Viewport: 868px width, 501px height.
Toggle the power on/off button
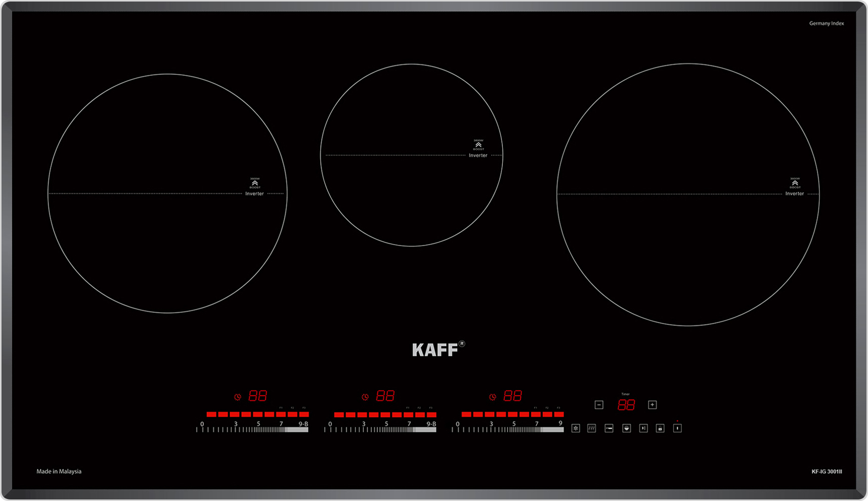pos(677,429)
